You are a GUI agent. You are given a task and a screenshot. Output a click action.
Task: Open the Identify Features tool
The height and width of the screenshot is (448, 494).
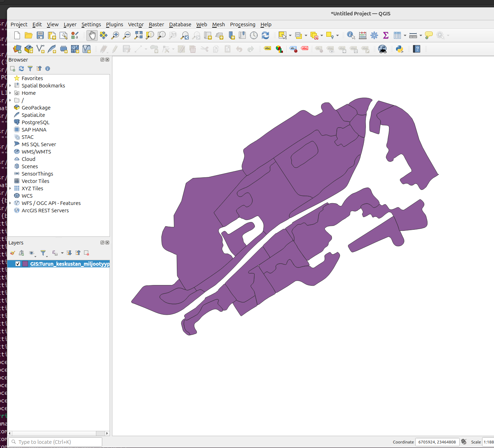click(351, 35)
